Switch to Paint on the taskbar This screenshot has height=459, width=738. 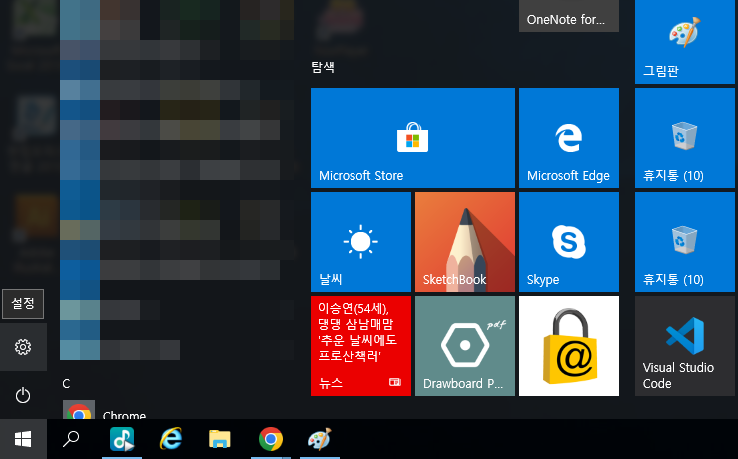point(320,439)
